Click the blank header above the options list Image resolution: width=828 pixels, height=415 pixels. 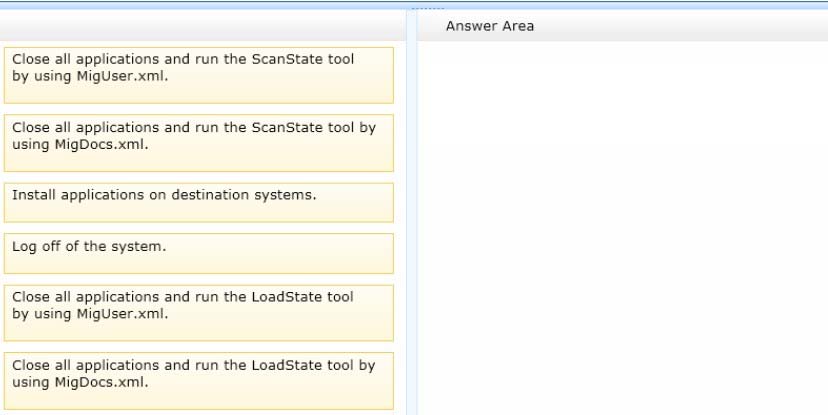click(x=200, y=26)
